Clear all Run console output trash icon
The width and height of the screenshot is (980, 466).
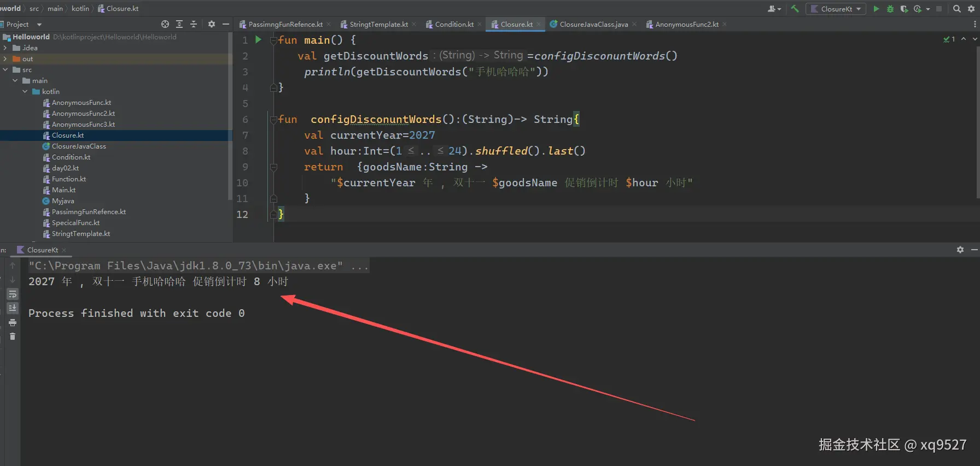13,337
